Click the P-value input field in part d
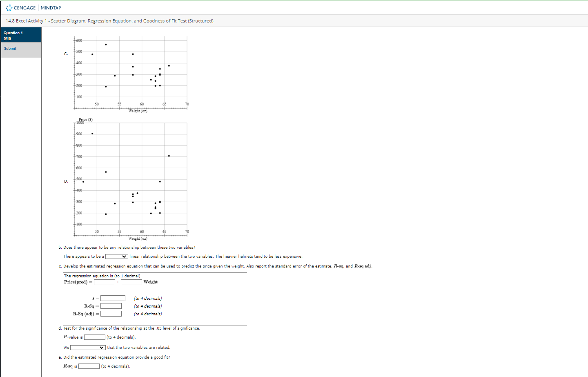The height and width of the screenshot is (377, 588). [94, 337]
